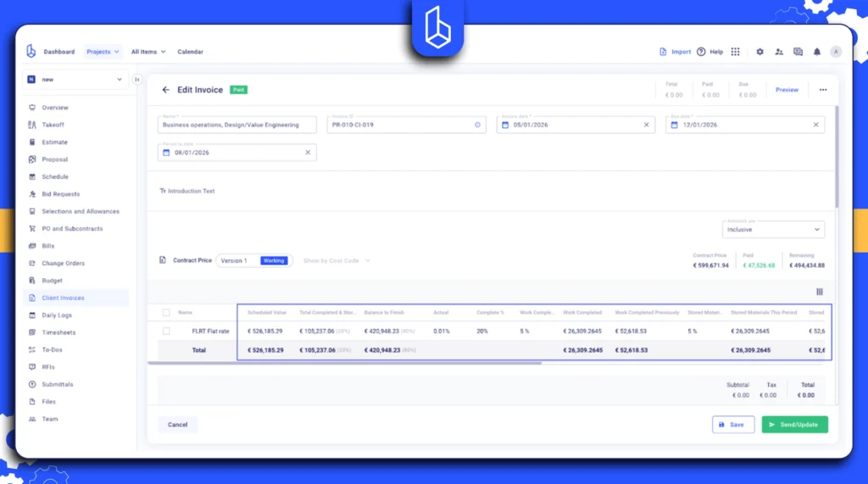Open the settings gear icon

(x=760, y=52)
